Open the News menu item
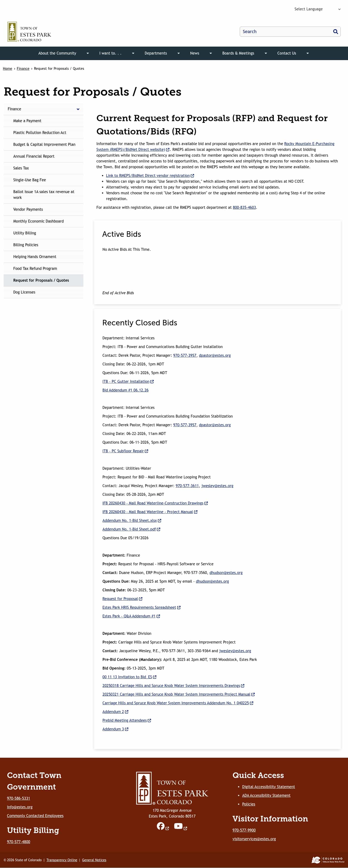 [x=195, y=53]
